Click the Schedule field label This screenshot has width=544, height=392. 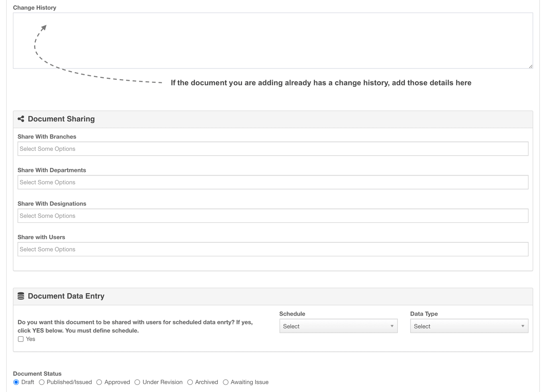pos(292,314)
